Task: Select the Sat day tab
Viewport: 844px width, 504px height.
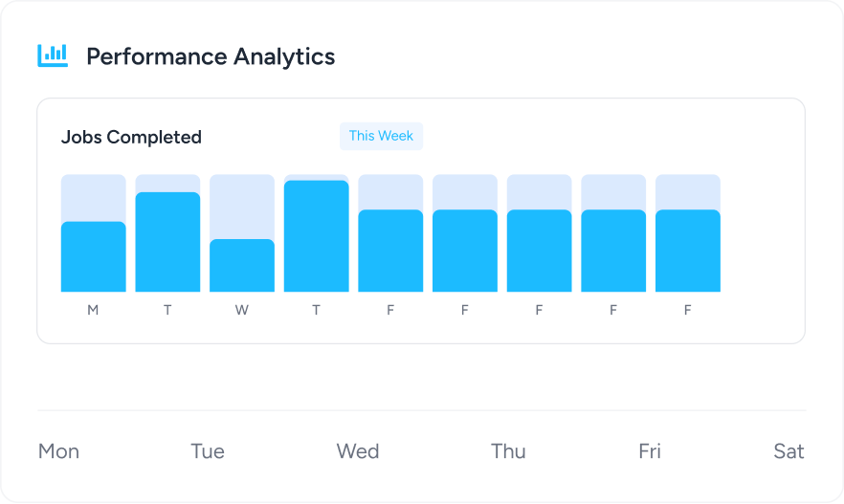Action: click(788, 451)
